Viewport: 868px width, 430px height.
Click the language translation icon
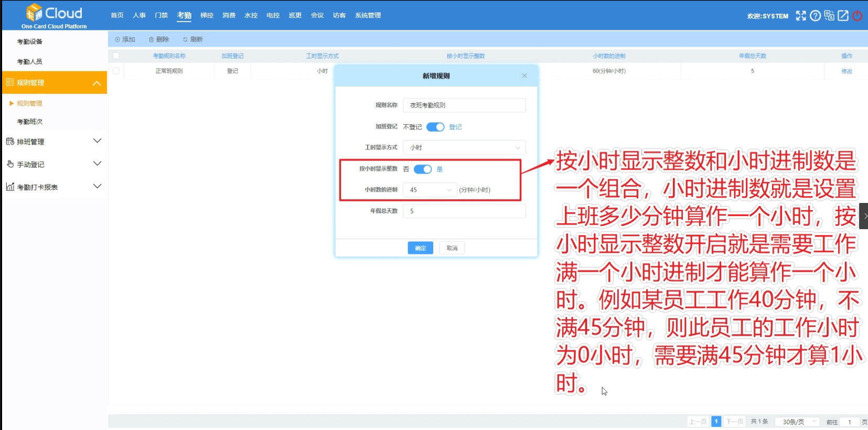pos(829,16)
